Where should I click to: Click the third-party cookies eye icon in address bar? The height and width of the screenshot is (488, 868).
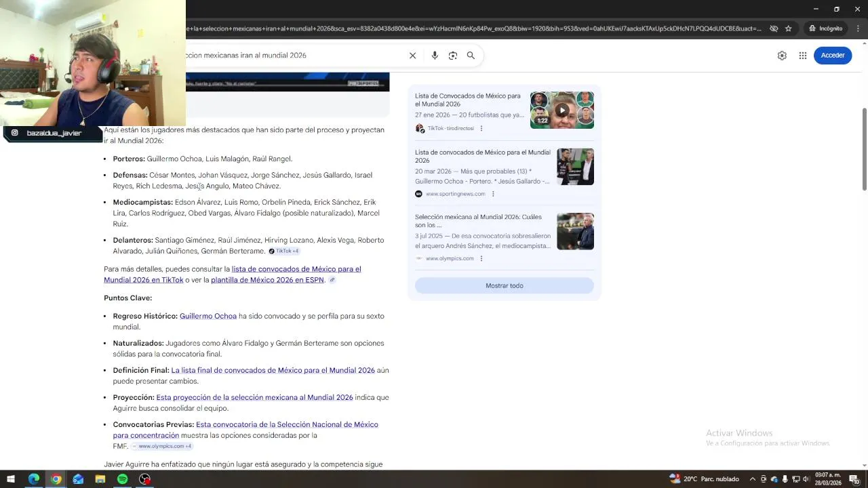tap(774, 28)
